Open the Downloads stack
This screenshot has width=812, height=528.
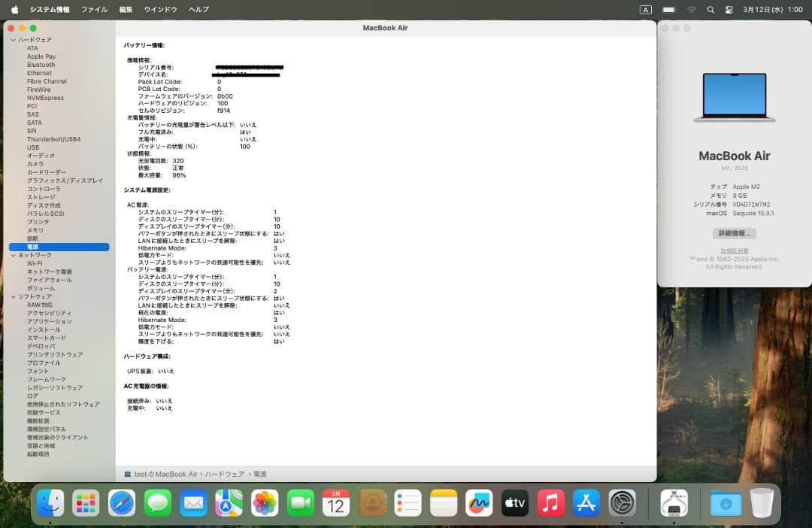(725, 503)
